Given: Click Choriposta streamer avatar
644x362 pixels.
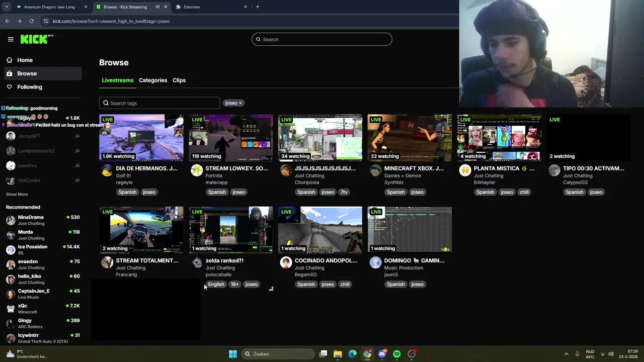Looking at the screenshot, I should 286,170.
